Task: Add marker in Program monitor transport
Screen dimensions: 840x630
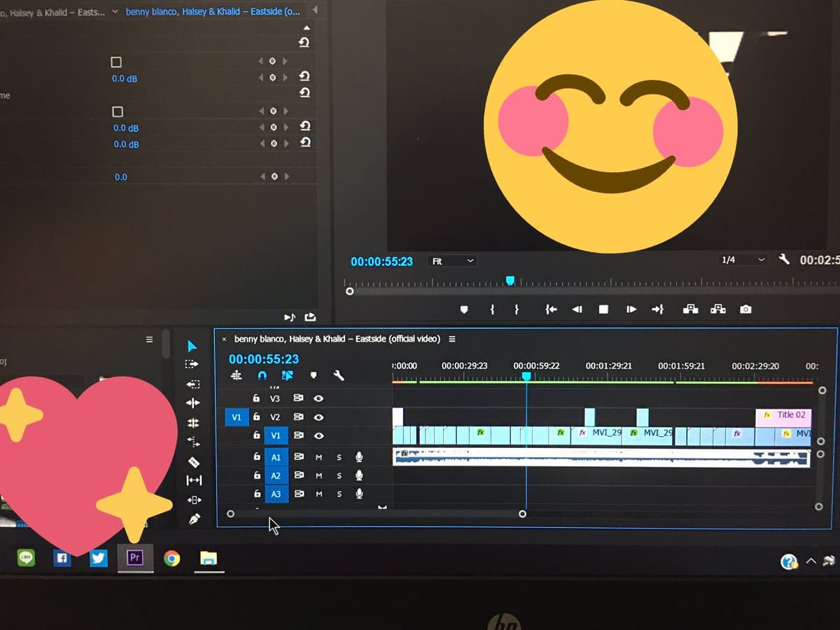Action: (463, 309)
